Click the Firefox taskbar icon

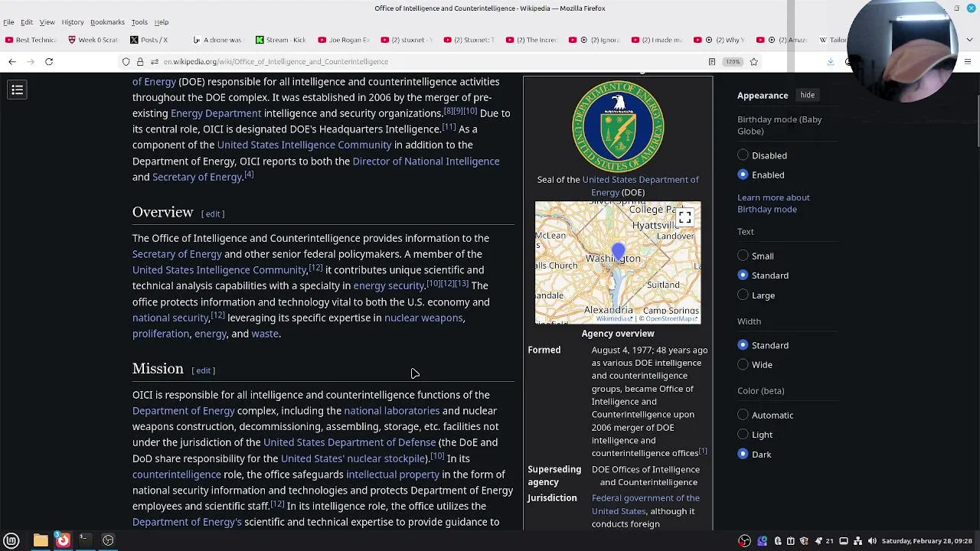pyautogui.click(x=63, y=540)
